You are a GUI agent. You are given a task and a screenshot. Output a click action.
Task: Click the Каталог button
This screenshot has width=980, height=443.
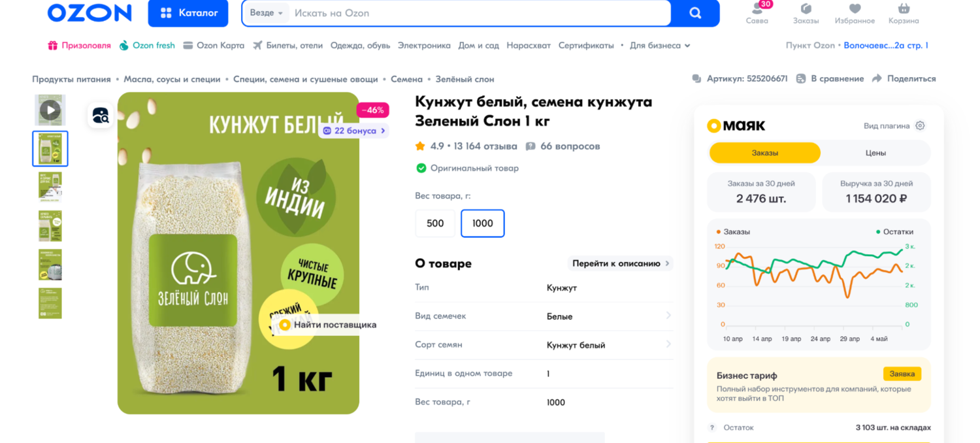(188, 13)
